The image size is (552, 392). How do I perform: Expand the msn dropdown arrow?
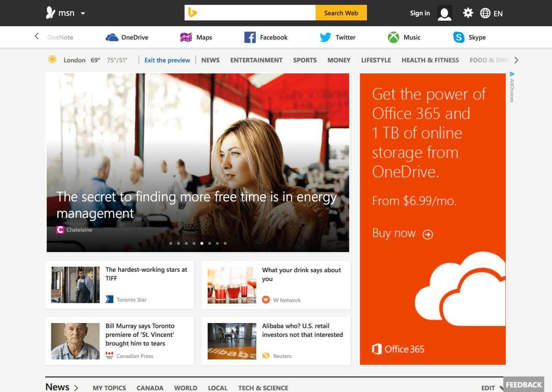click(x=83, y=13)
